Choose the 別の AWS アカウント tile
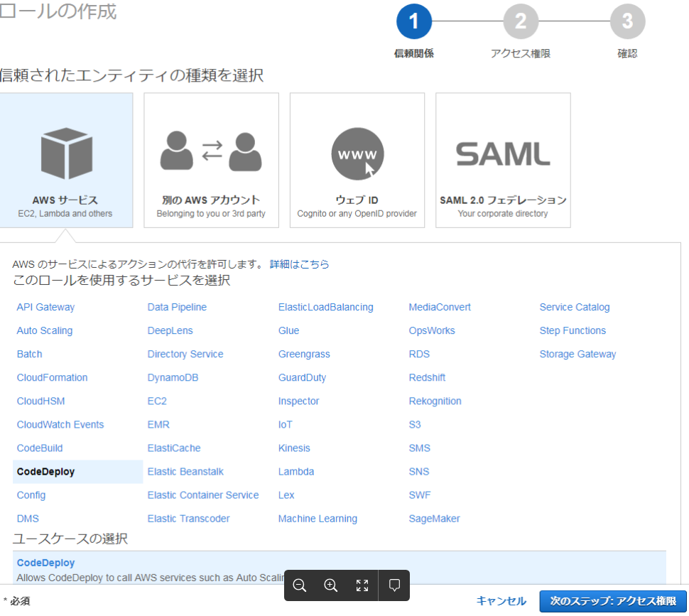Screen dimensions: 689x616 pyautogui.click(x=211, y=160)
